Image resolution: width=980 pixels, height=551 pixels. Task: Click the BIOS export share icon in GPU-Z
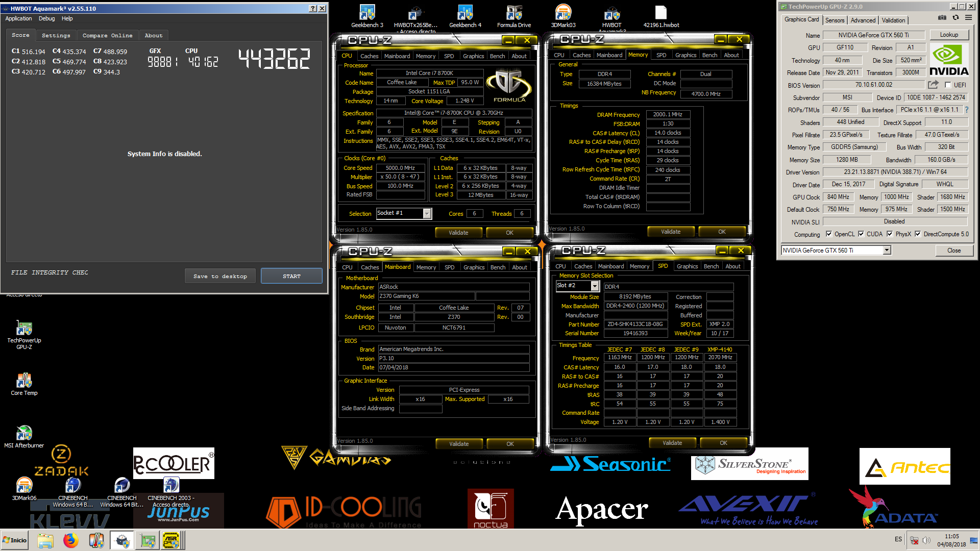point(934,85)
